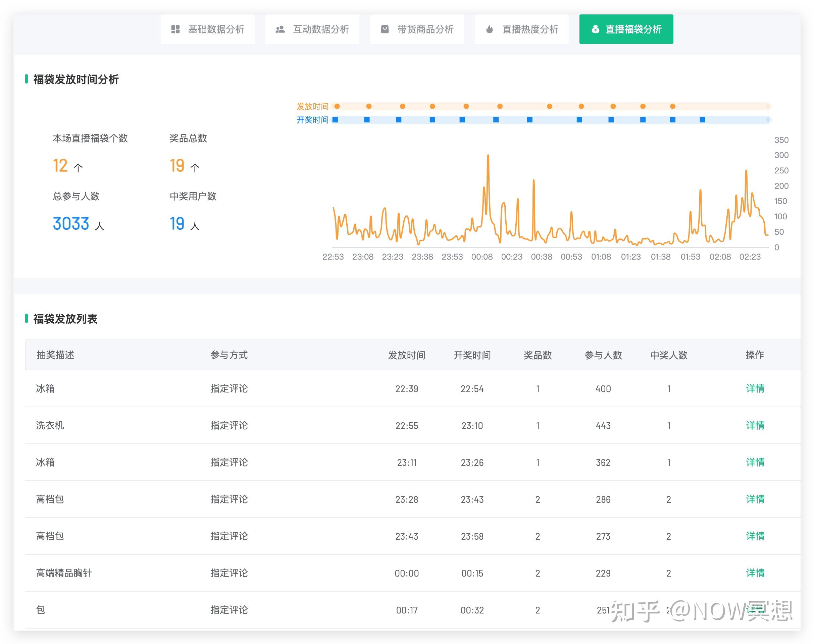This screenshot has width=814, height=644.
Task: Click the 高端精品胸针 description cell
Action: point(64,574)
